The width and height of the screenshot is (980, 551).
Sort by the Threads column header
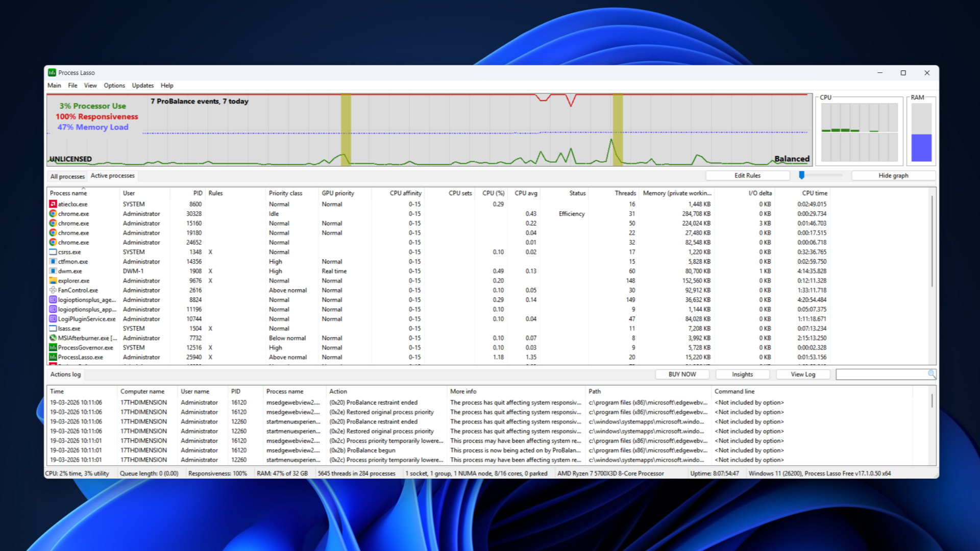coord(614,193)
